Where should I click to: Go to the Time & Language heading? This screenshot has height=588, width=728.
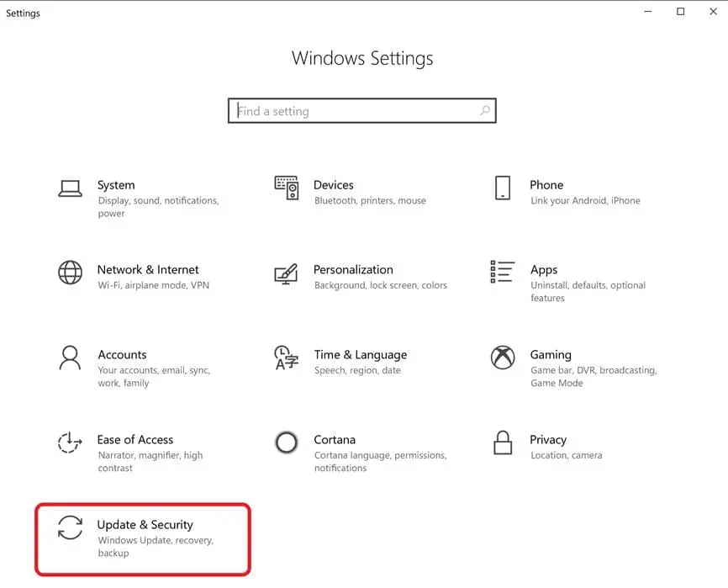360,355
